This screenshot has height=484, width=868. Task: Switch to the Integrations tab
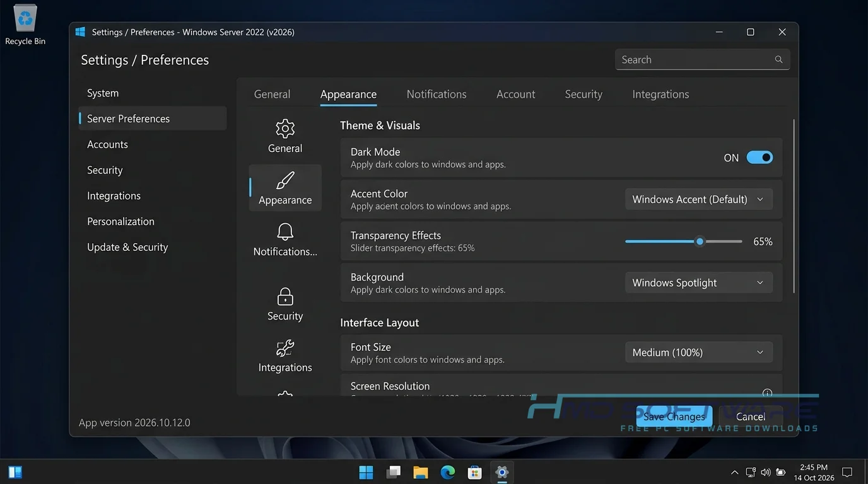click(x=660, y=94)
